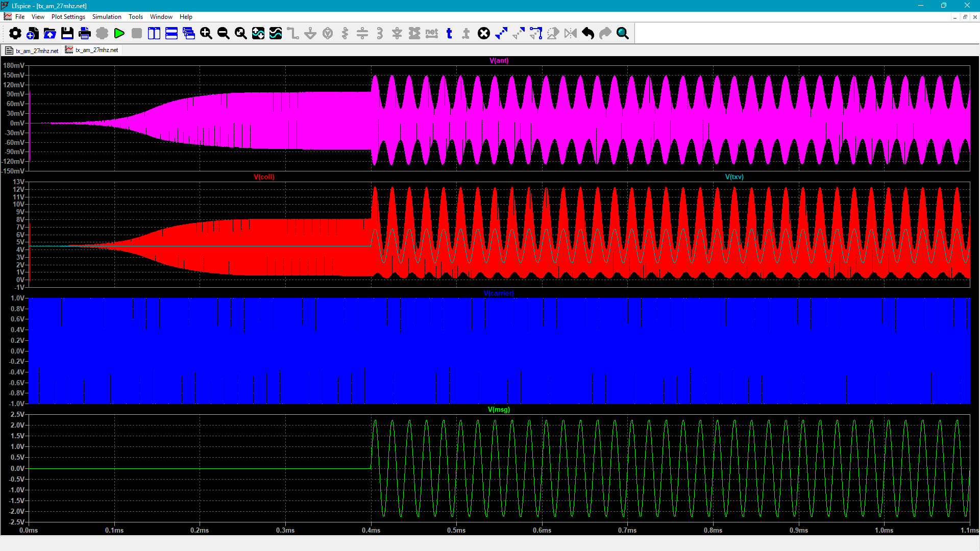
Task: Click the V(msg) trace label
Action: pyautogui.click(x=499, y=410)
